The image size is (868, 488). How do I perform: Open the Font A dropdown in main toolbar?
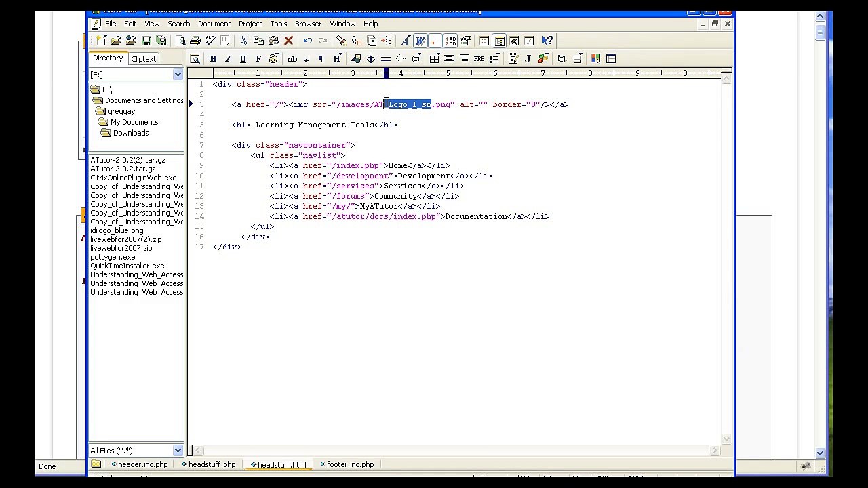click(x=405, y=41)
